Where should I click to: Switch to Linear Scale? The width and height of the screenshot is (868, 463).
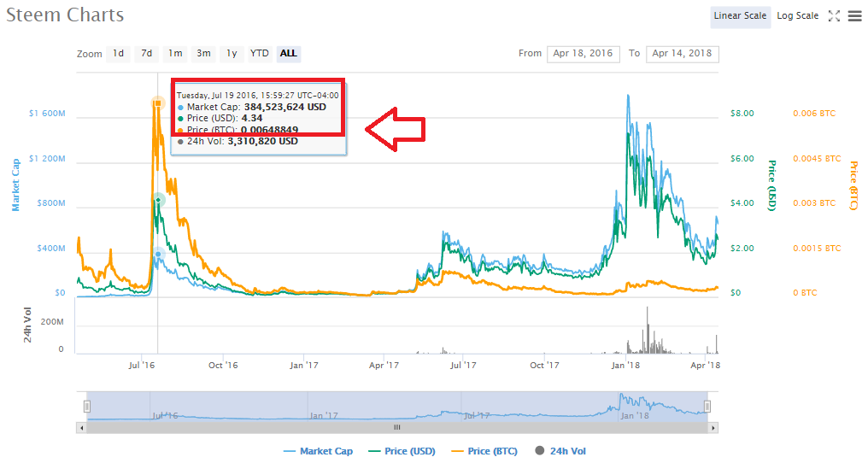click(x=740, y=16)
